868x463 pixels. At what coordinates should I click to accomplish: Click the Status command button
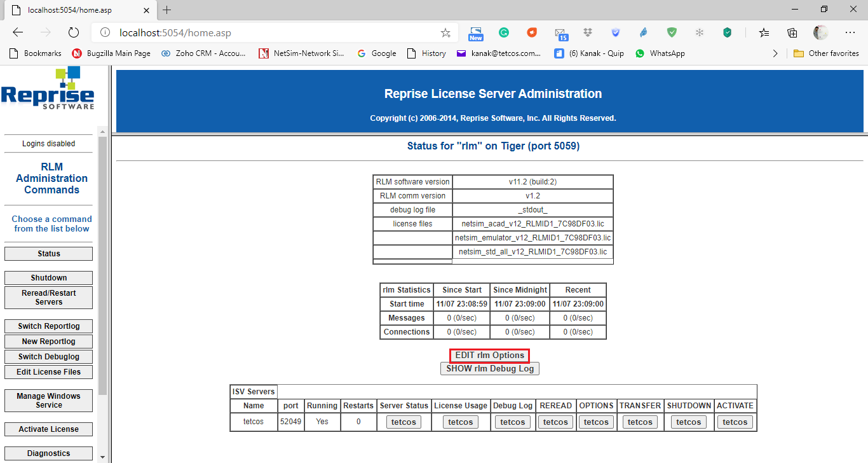[x=48, y=254]
